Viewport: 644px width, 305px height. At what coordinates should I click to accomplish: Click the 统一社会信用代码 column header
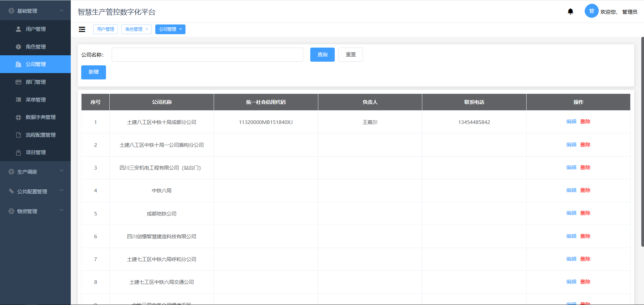(266, 102)
